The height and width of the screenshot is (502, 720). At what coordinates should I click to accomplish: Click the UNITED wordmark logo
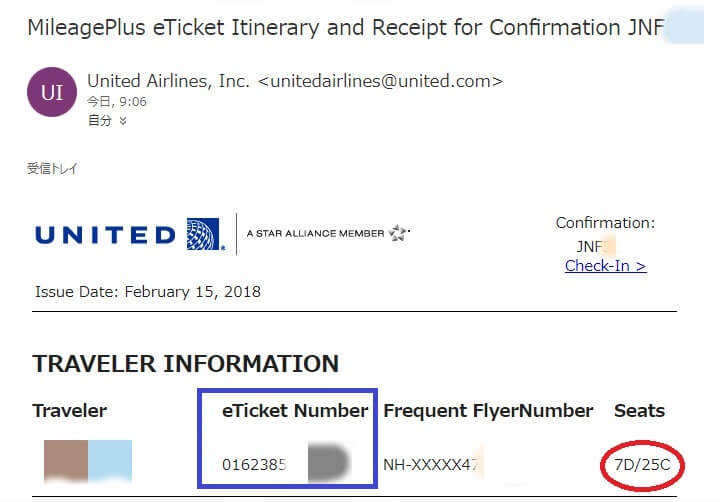click(x=105, y=235)
